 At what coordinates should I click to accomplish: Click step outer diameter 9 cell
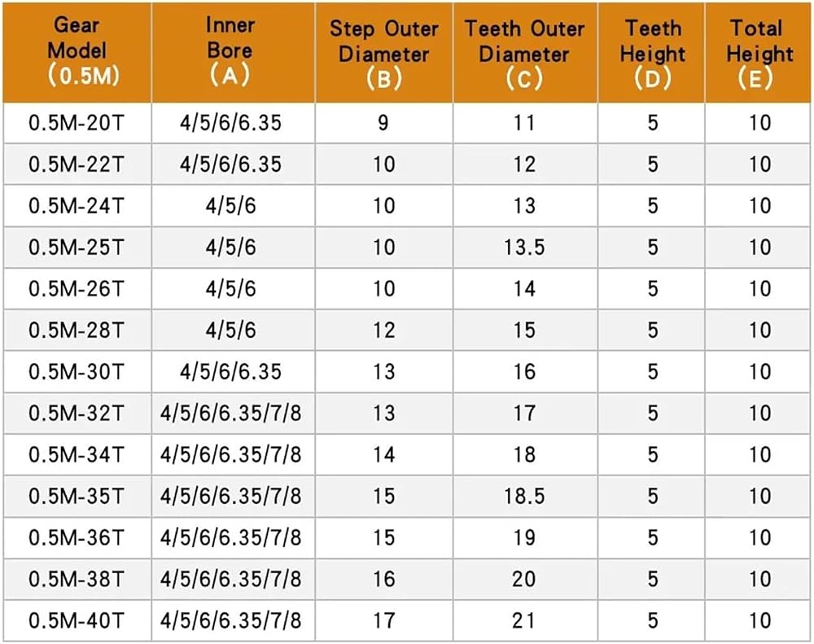click(x=384, y=123)
